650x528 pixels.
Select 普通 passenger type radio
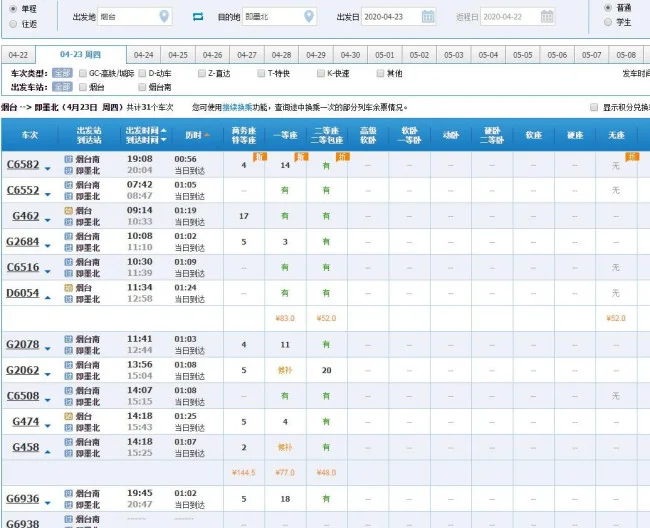[x=608, y=7]
